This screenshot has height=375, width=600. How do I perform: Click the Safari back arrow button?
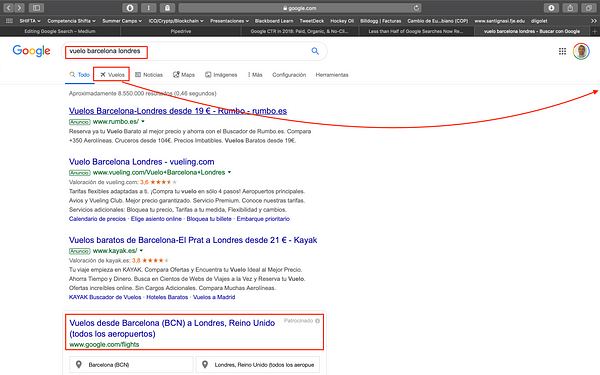pos(8,8)
